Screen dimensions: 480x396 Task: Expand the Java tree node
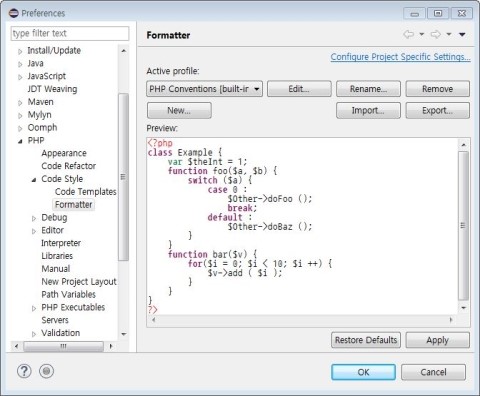point(20,64)
